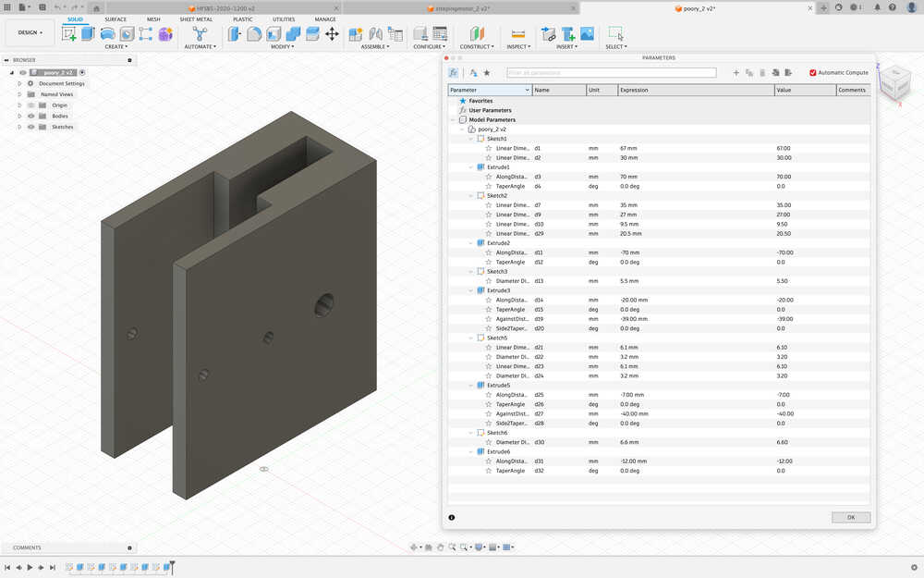Viewport: 924px width, 578px height.
Task: Toggle favorite star for d13 Diameter parameter
Action: (489, 281)
